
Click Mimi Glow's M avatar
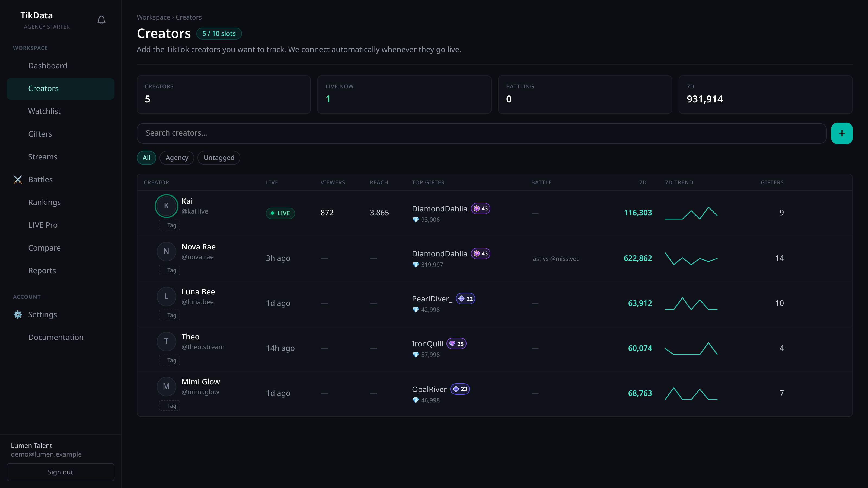(167, 386)
